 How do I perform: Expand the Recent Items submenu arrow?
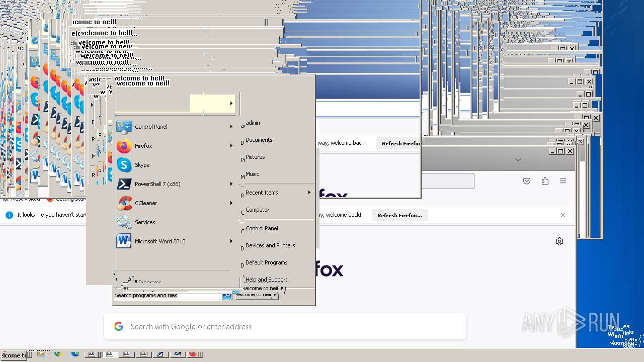click(309, 193)
